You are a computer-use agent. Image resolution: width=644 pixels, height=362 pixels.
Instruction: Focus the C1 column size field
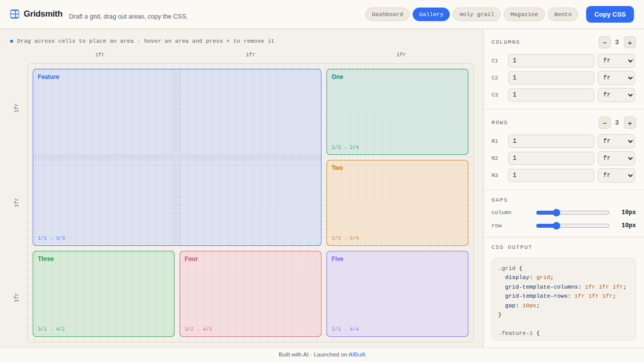tap(551, 61)
